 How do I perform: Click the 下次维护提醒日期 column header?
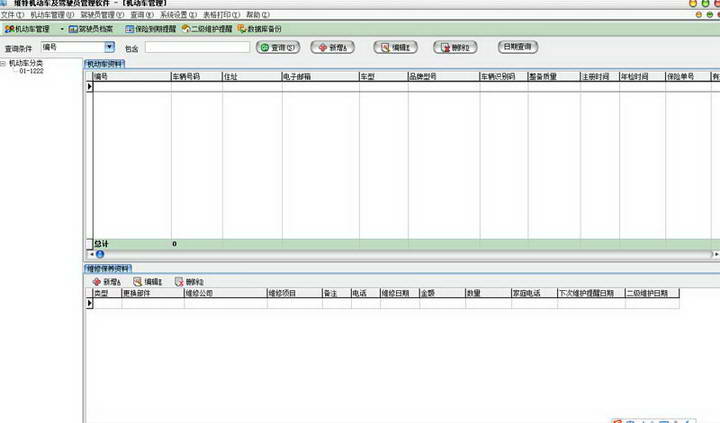(x=591, y=293)
